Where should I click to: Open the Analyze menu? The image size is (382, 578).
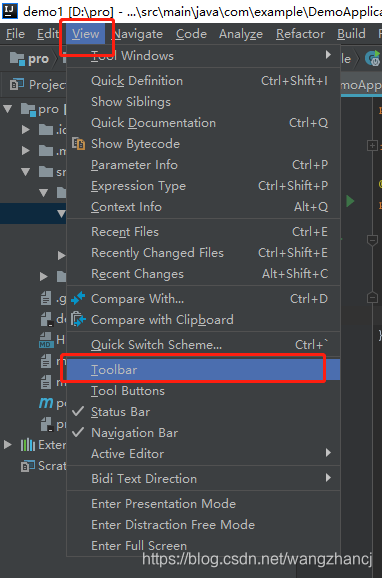pyautogui.click(x=241, y=34)
